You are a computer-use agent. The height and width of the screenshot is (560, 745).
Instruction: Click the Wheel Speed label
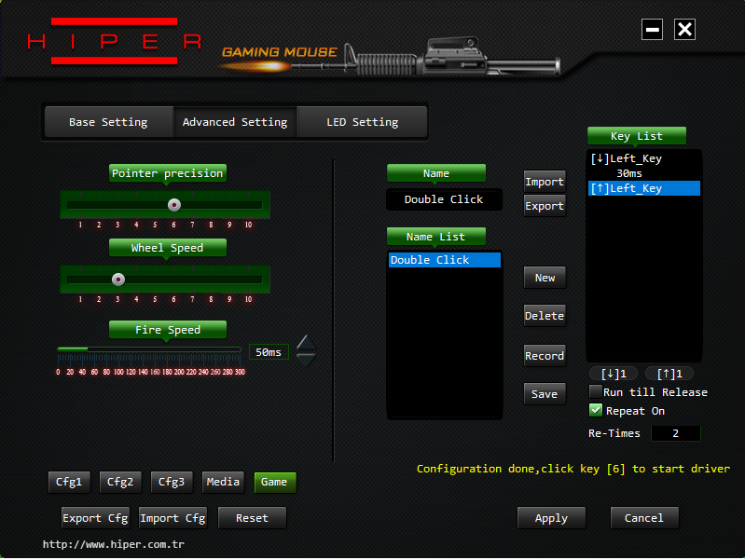coord(167,248)
